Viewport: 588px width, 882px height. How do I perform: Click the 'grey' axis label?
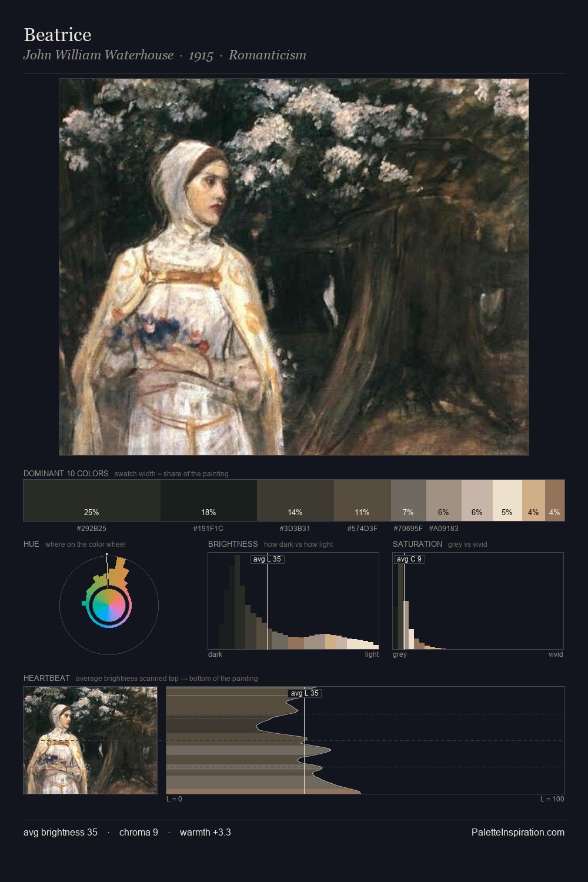coord(400,654)
